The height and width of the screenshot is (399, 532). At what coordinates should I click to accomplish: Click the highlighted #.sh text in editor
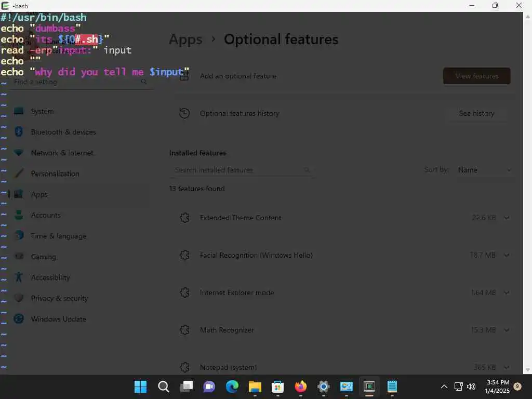pos(86,39)
